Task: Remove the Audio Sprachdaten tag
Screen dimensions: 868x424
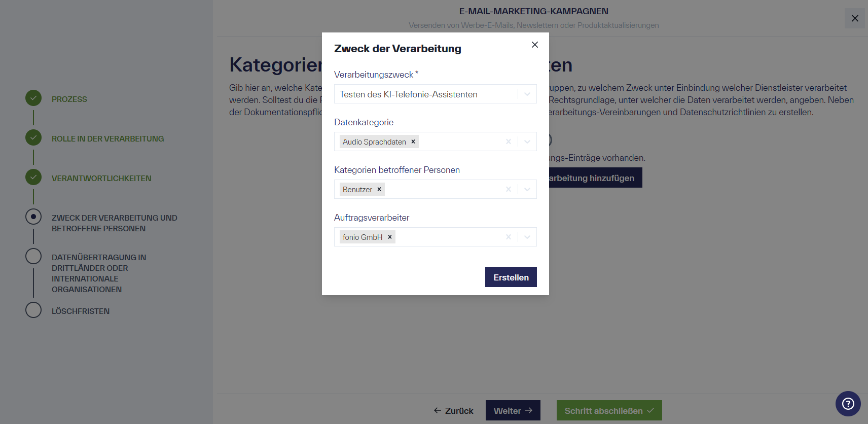Action: [x=413, y=142]
